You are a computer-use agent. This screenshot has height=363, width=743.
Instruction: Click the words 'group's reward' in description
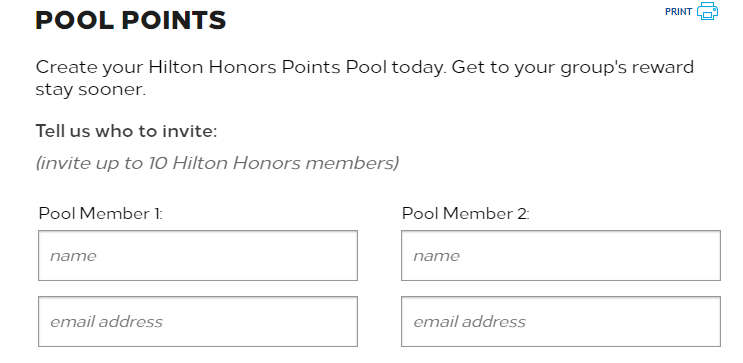pos(627,68)
